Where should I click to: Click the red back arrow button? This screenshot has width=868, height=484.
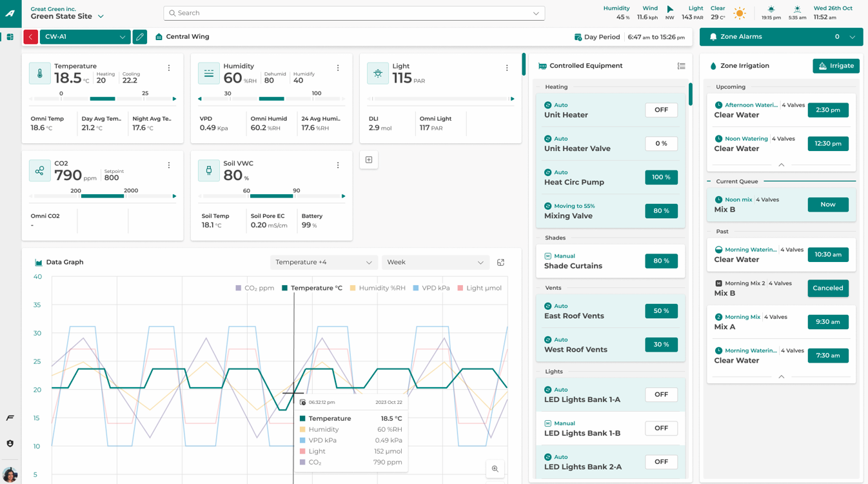pyautogui.click(x=30, y=37)
